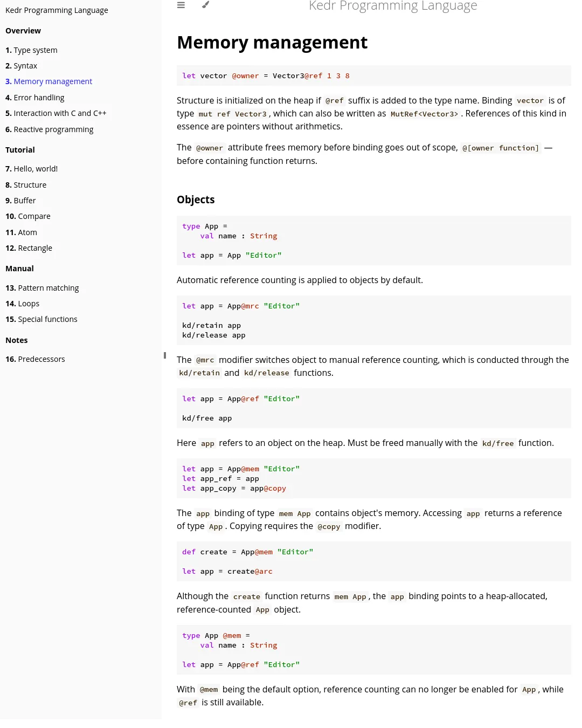
Task: Open Structure tutorial page
Action: tap(26, 185)
